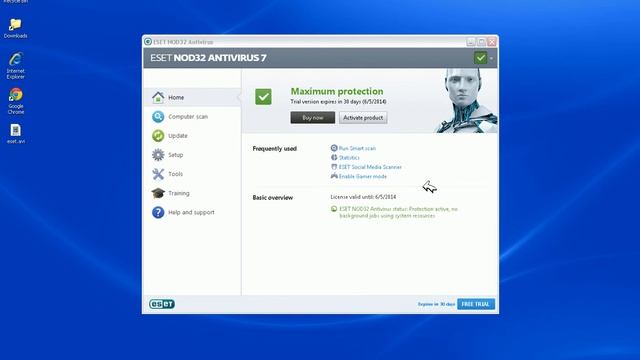This screenshot has height=360, width=640.
Task: Click the 'Frequently used' label
Action: (275, 149)
